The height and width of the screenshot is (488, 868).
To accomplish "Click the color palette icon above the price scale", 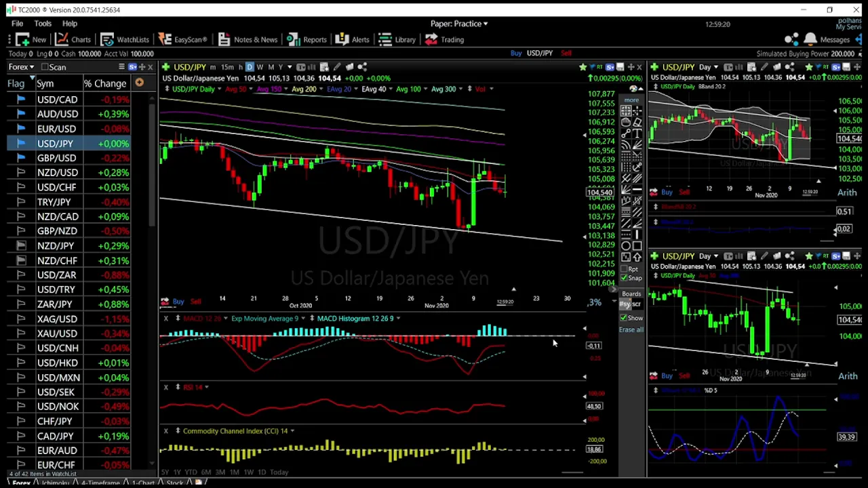I will 633,89.
